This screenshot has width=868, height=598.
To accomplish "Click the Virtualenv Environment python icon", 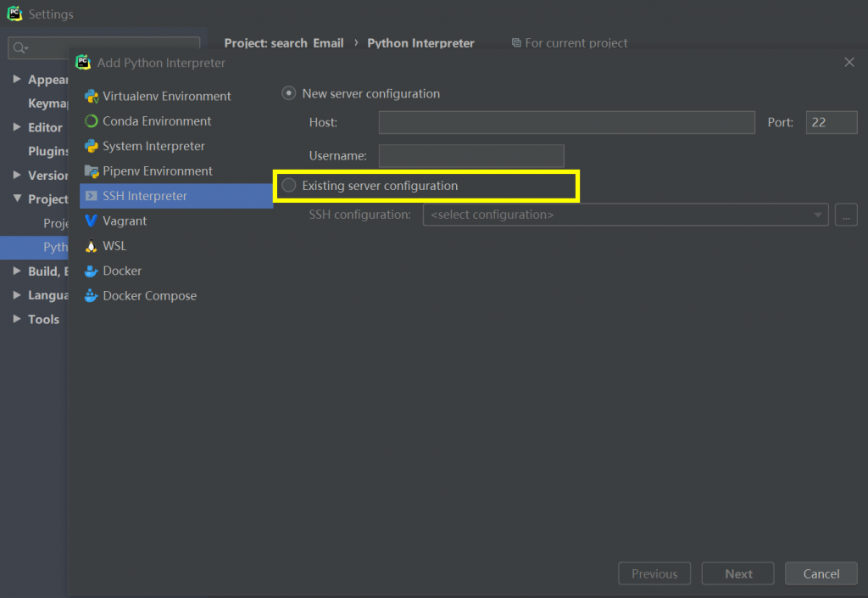I will [x=92, y=97].
